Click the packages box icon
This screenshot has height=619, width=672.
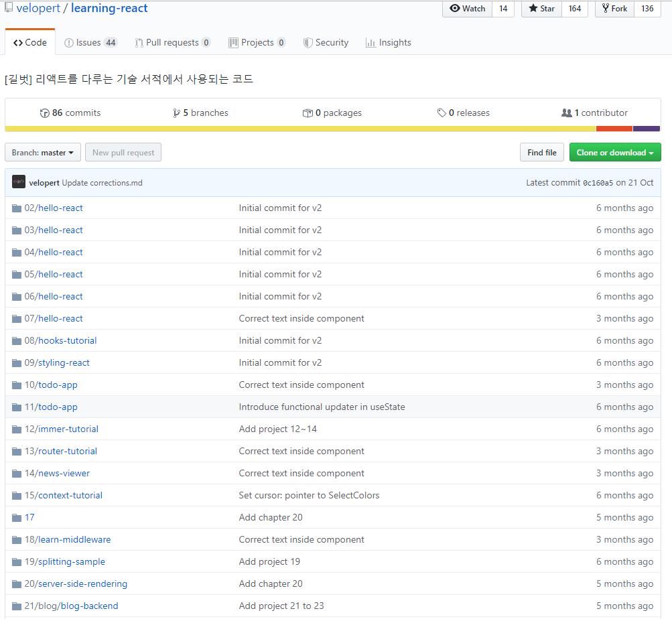click(308, 113)
